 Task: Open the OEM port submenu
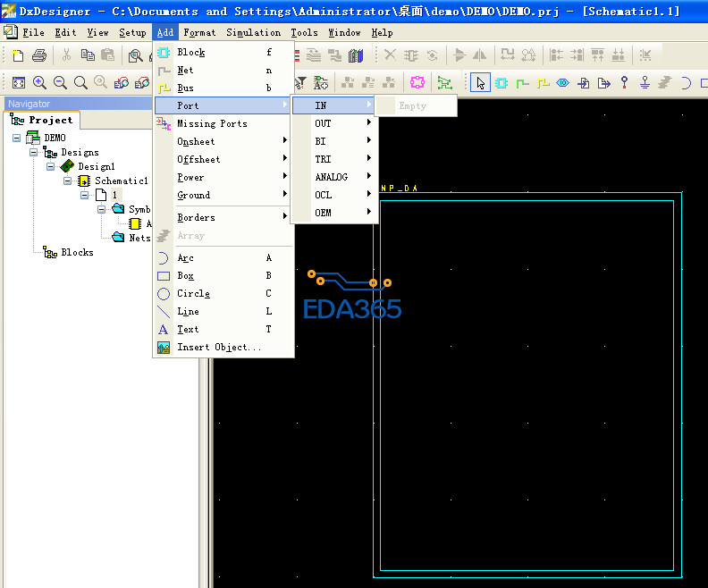point(334,213)
